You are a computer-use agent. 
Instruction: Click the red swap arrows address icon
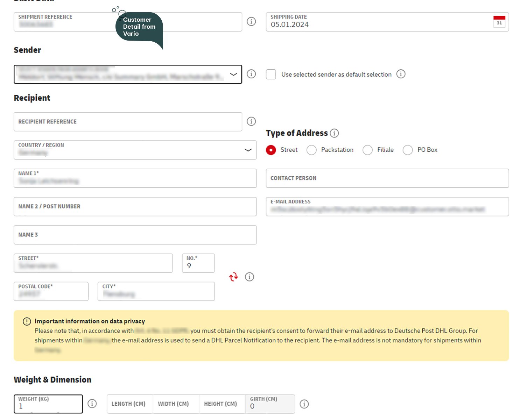(x=233, y=277)
